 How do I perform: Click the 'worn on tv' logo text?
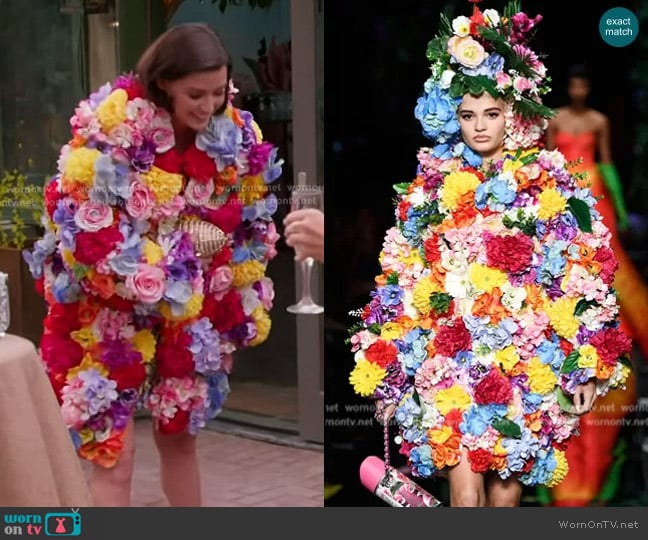point(23,523)
